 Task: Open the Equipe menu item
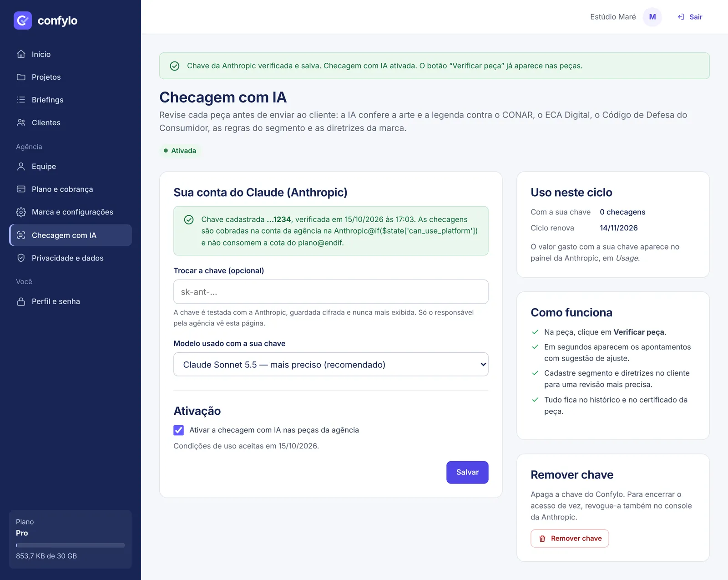tap(71, 167)
